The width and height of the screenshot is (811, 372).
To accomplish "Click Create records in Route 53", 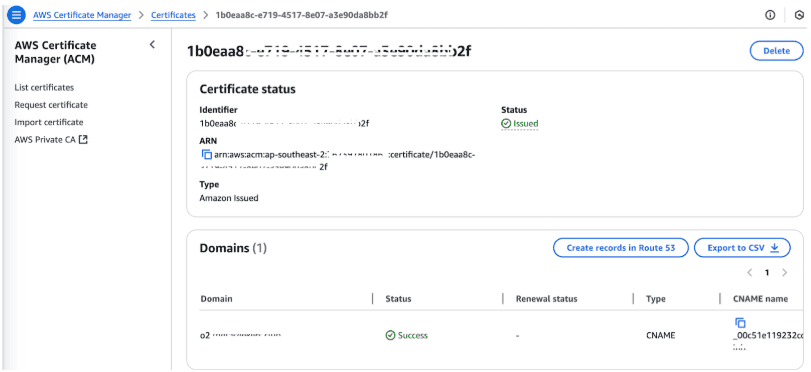I will (x=621, y=248).
